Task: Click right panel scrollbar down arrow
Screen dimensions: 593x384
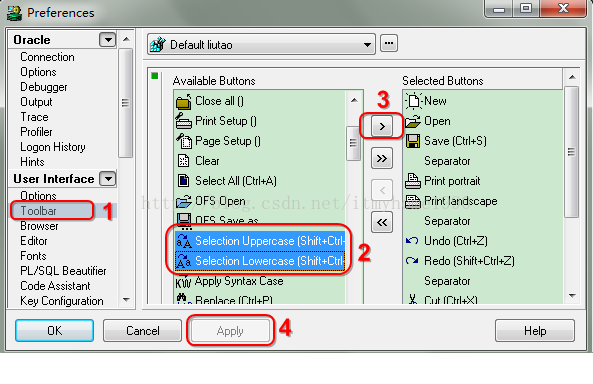Action: point(572,296)
